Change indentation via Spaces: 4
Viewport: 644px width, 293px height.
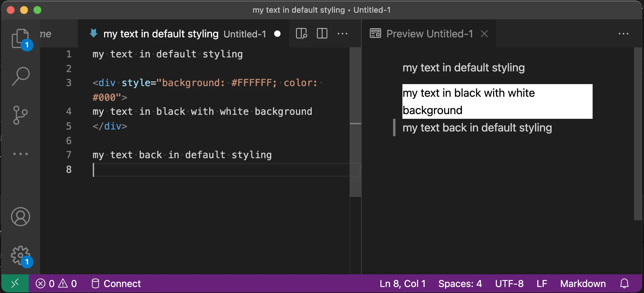(x=460, y=284)
